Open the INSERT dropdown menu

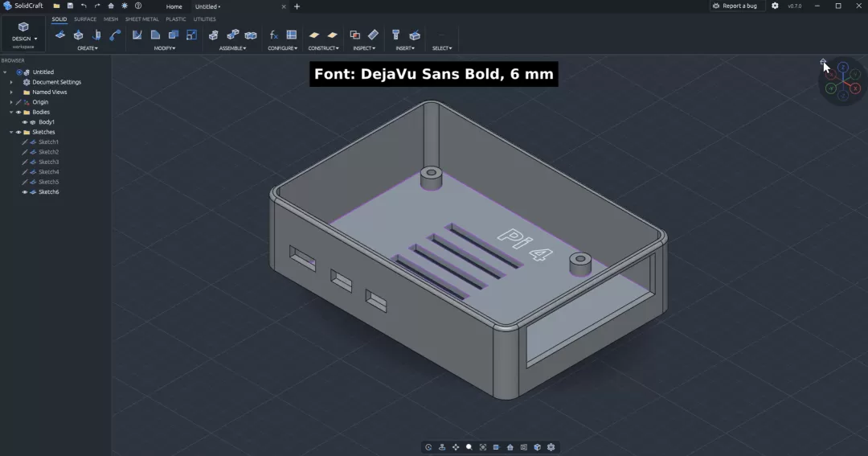click(x=405, y=48)
